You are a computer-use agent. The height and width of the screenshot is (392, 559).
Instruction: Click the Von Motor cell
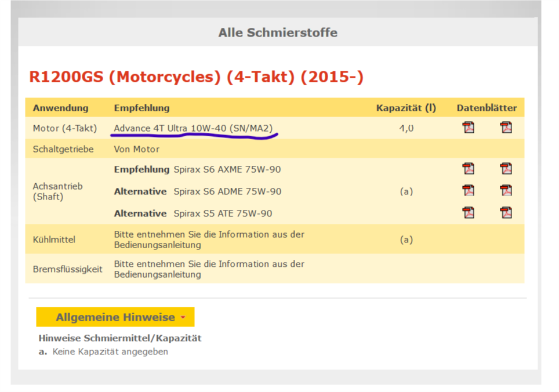tap(136, 149)
